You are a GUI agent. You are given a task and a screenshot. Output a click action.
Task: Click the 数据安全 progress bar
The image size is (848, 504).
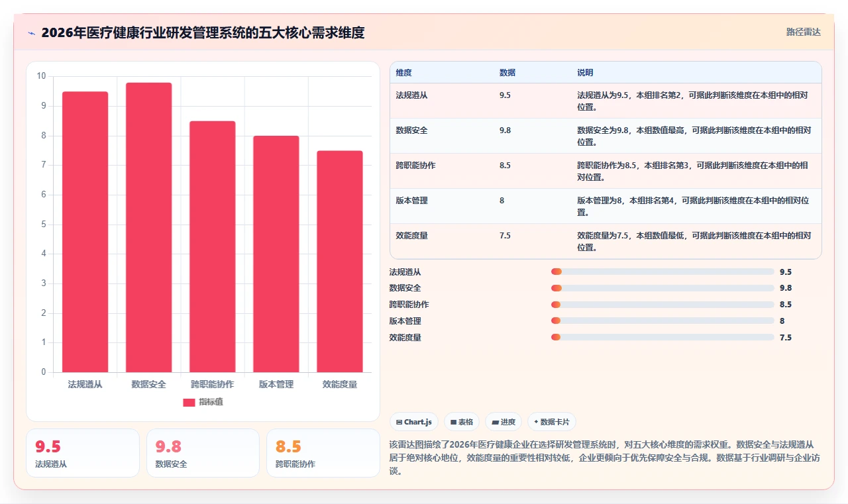click(662, 288)
